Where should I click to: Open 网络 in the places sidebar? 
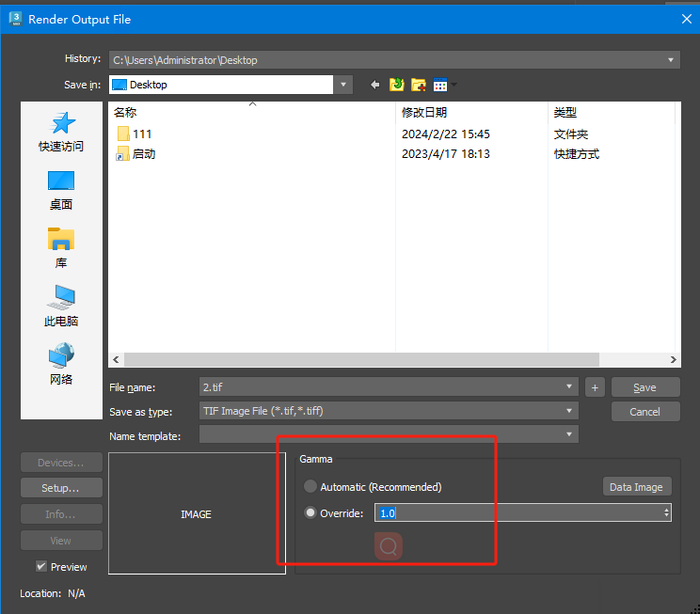(x=61, y=365)
